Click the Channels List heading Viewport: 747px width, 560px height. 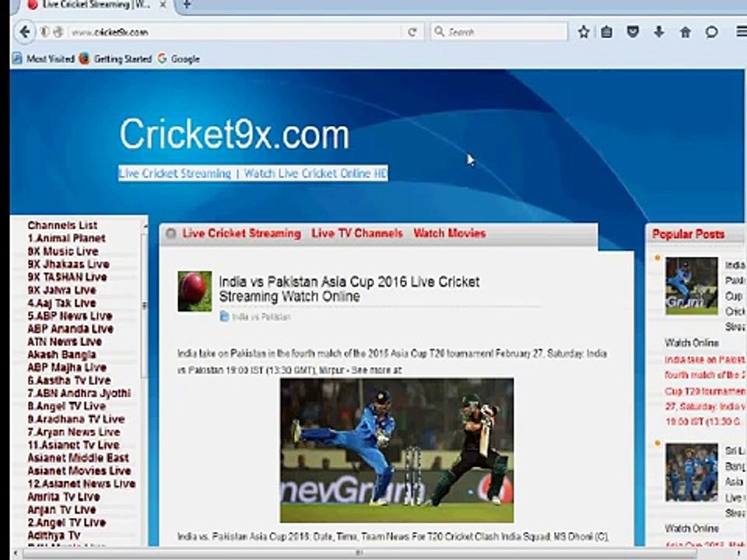click(x=62, y=226)
